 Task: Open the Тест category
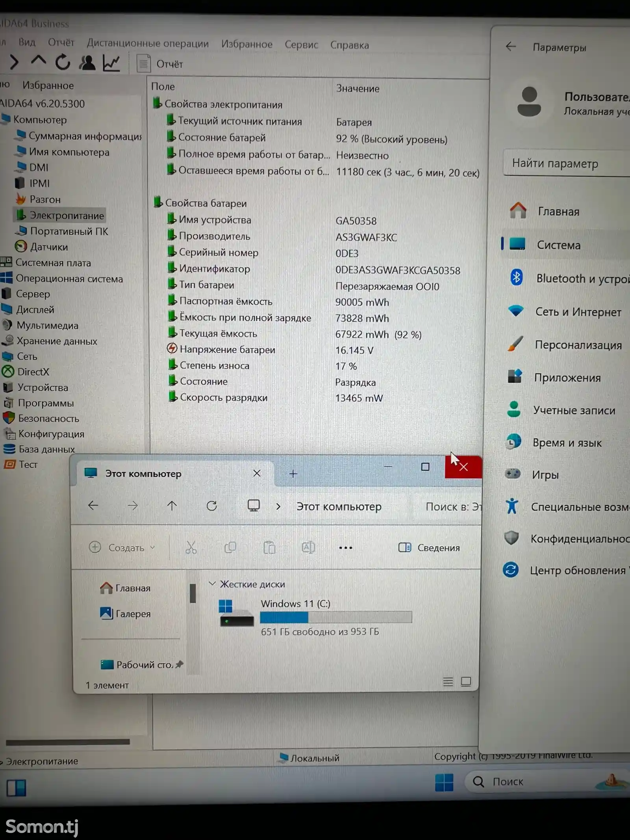(x=21, y=465)
